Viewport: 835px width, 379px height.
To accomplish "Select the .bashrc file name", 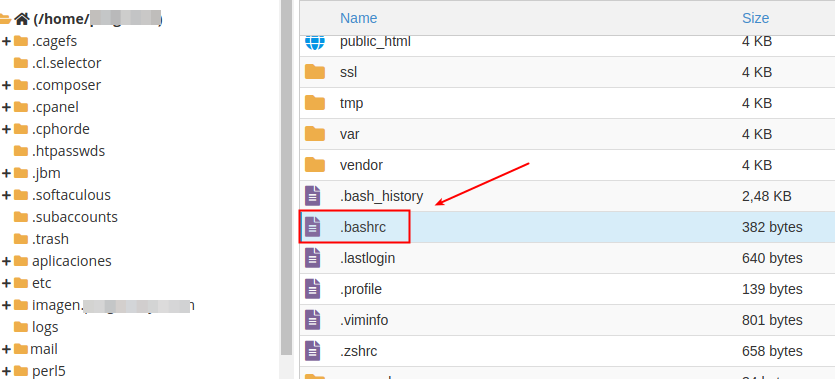I will point(363,227).
